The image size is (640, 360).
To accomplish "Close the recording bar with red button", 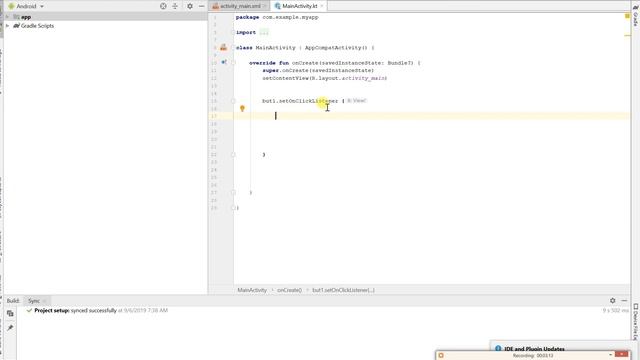I will click(622, 355).
